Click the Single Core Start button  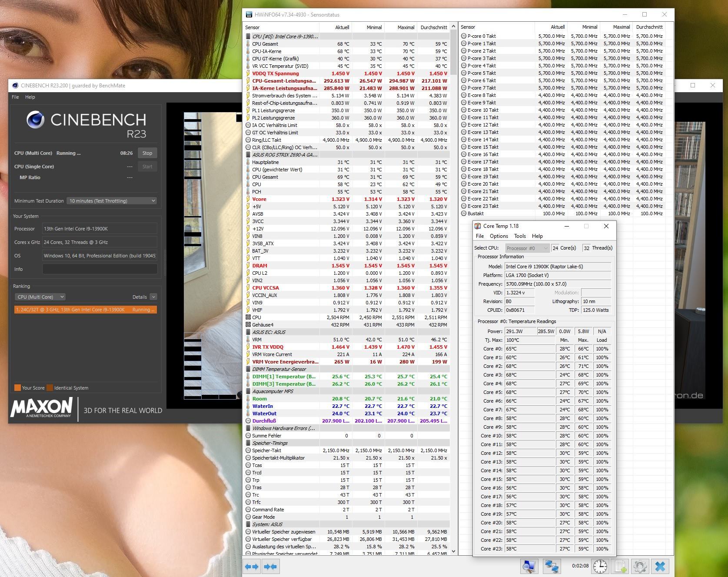147,167
